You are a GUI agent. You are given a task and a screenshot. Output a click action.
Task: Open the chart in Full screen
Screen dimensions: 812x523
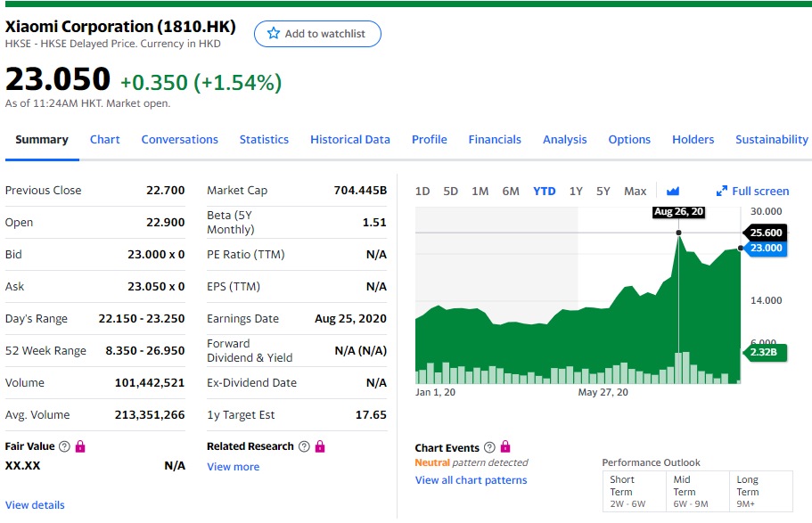tap(753, 191)
